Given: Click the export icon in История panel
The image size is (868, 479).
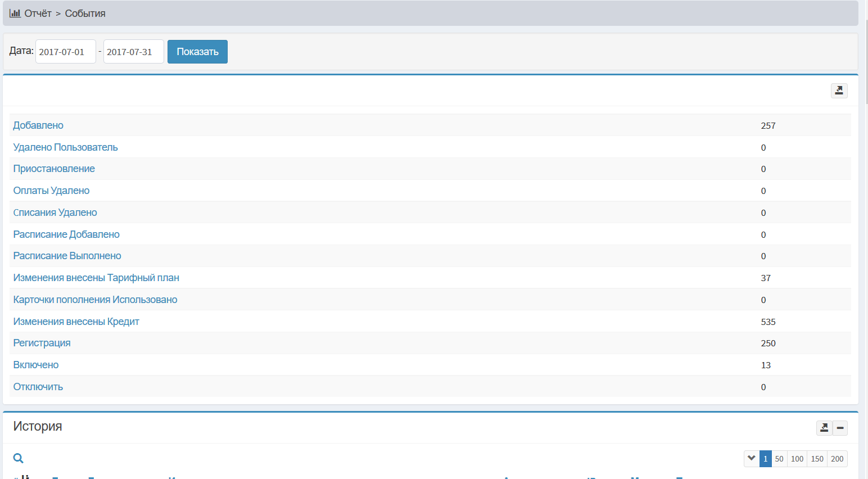Looking at the screenshot, I should click(x=824, y=428).
